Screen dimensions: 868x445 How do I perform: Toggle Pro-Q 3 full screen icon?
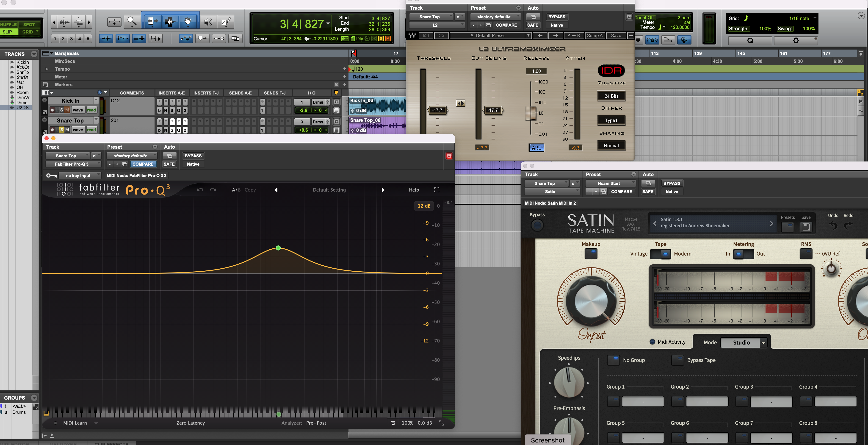(x=437, y=190)
